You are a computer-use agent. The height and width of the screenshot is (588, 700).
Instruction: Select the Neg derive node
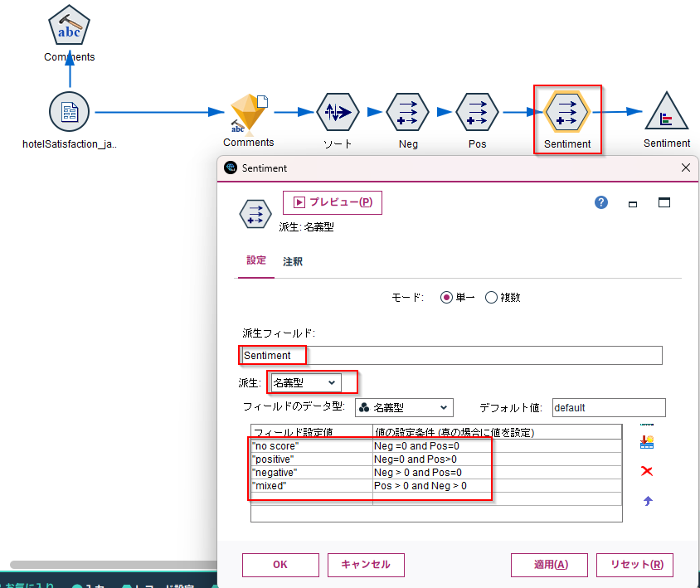[x=407, y=112]
